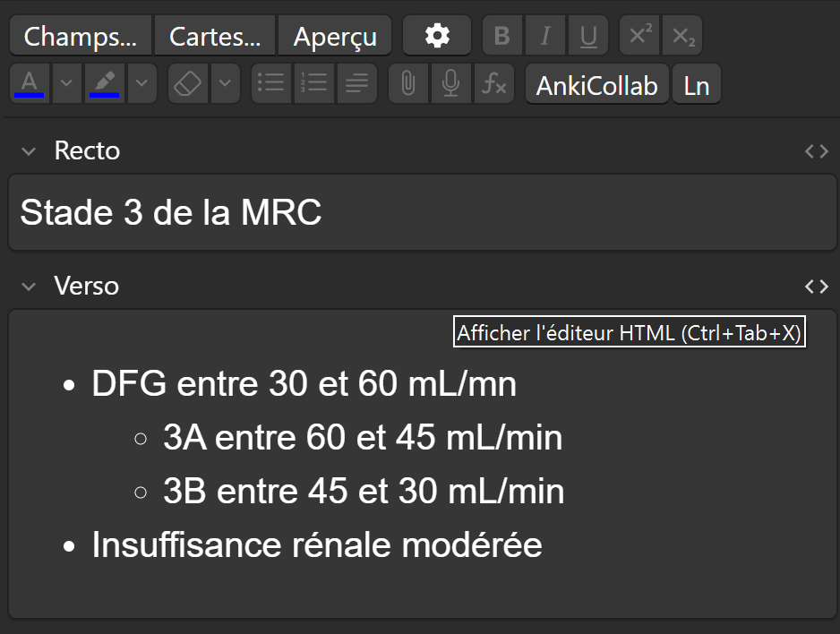Collapse the Recto field

point(29,150)
